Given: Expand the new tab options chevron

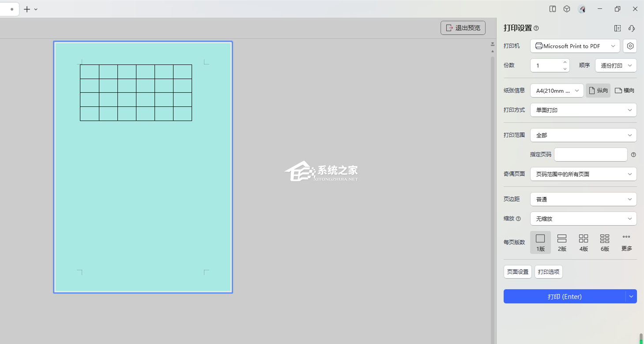Looking at the screenshot, I should pyautogui.click(x=36, y=9).
